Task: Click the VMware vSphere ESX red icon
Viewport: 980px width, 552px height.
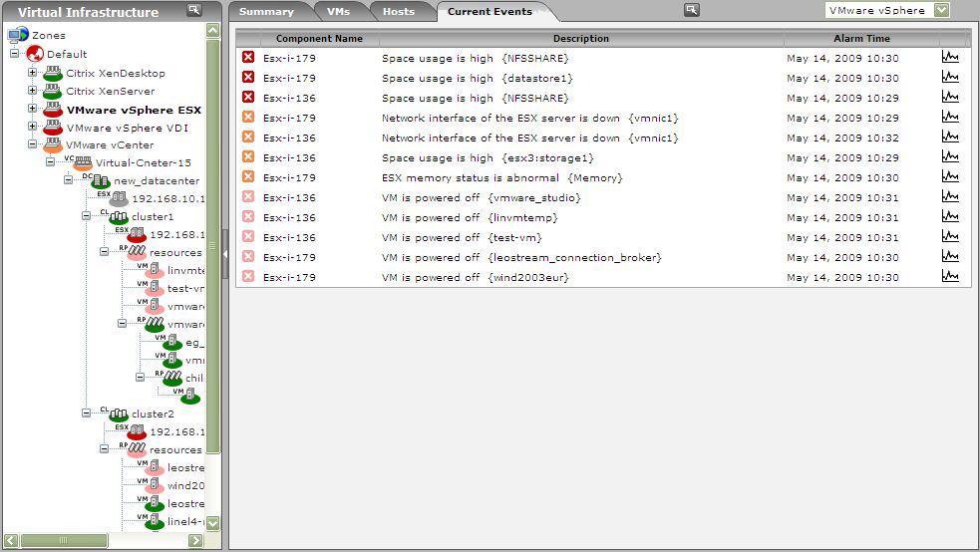Action: [x=53, y=110]
